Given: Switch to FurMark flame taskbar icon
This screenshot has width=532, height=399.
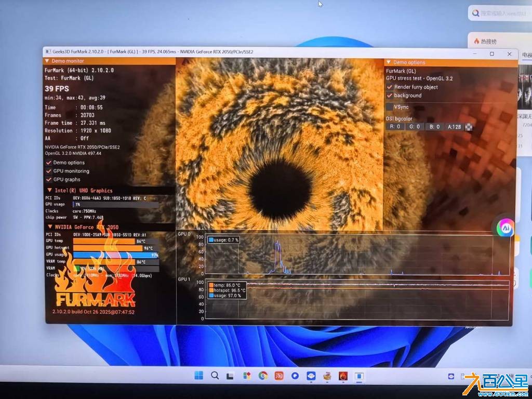Looking at the screenshot, I should pos(343,376).
